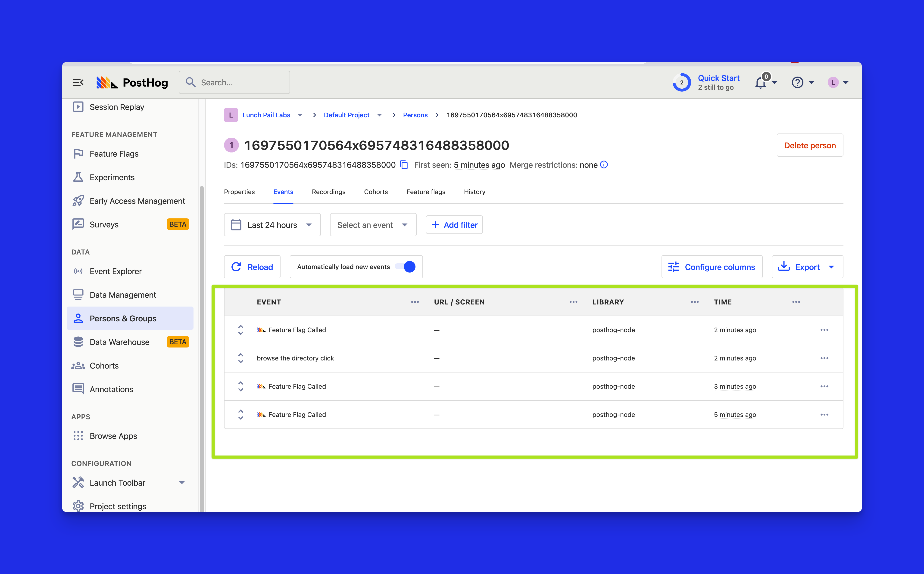Open Data Warehouse in the sidebar

(x=119, y=342)
